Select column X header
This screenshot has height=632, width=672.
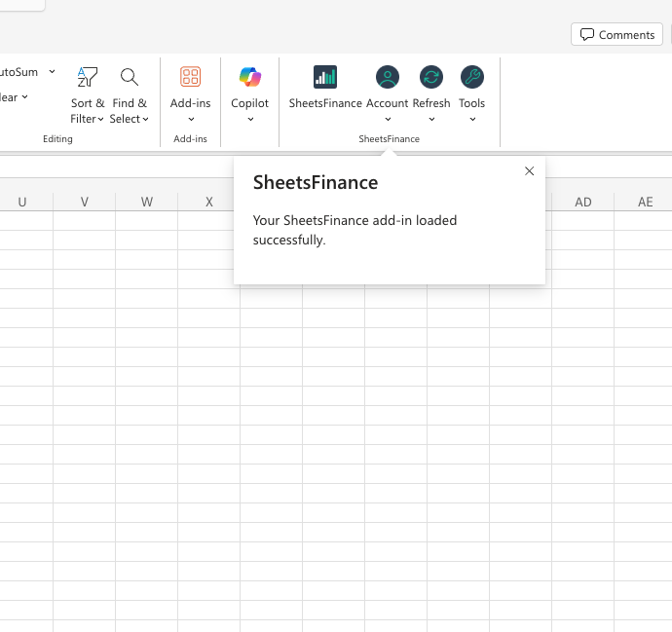point(209,202)
